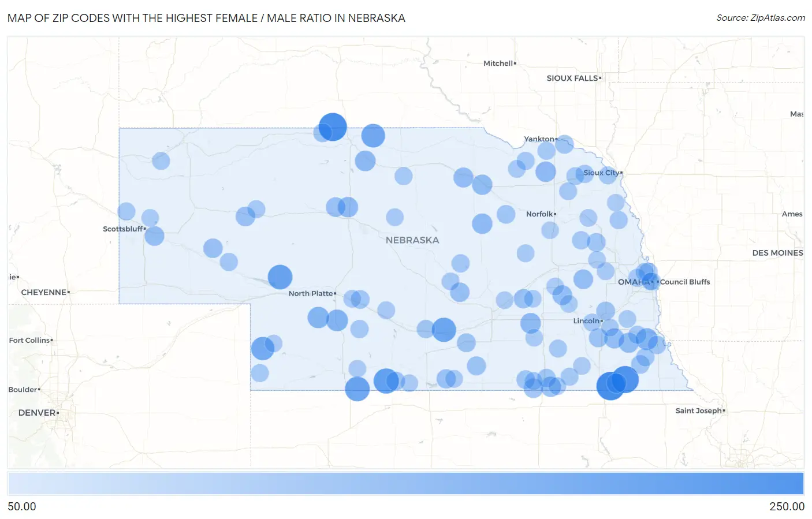This screenshot has height=519, width=812.
Task: Click the bubble just right of Yankton label
Action: [x=564, y=144]
